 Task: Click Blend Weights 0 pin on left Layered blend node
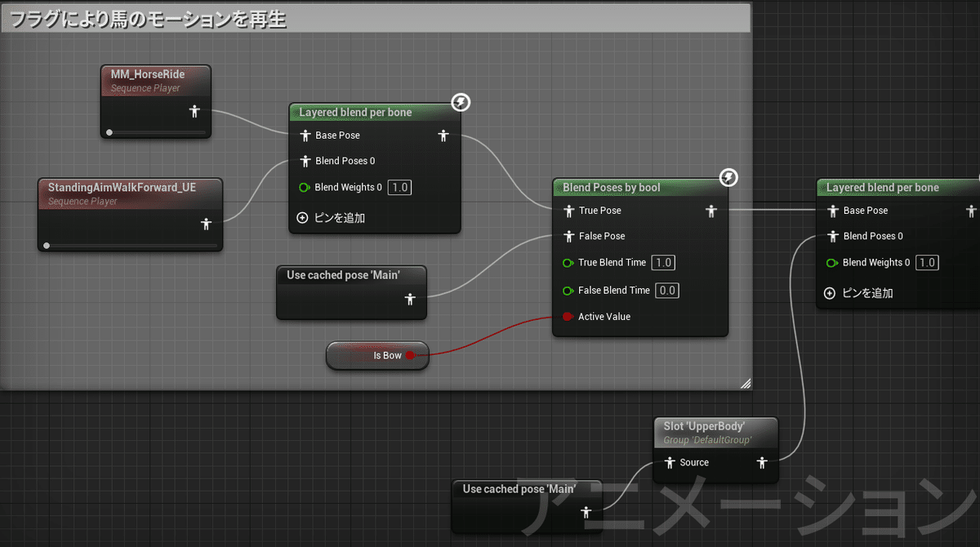click(x=304, y=188)
